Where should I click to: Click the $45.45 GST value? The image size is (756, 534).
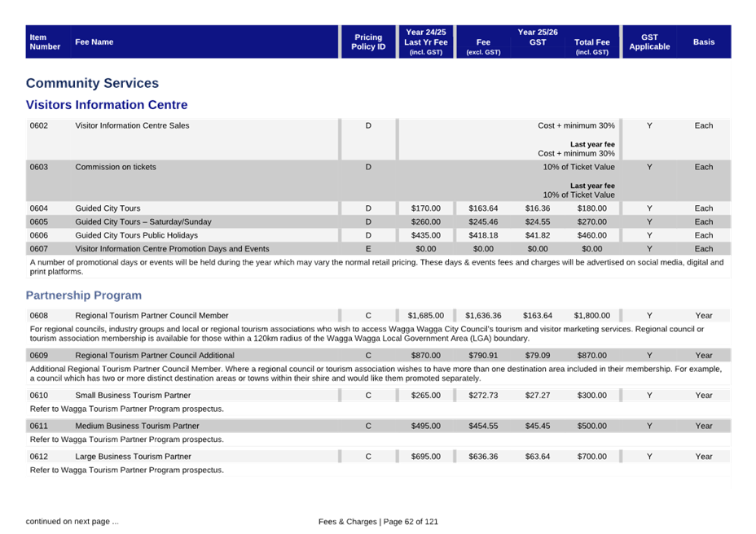538,426
